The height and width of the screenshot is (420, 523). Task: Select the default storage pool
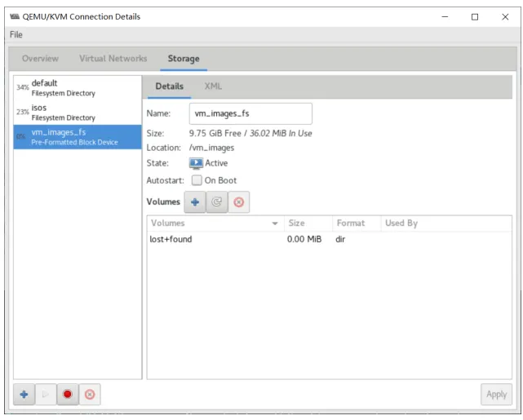point(78,88)
